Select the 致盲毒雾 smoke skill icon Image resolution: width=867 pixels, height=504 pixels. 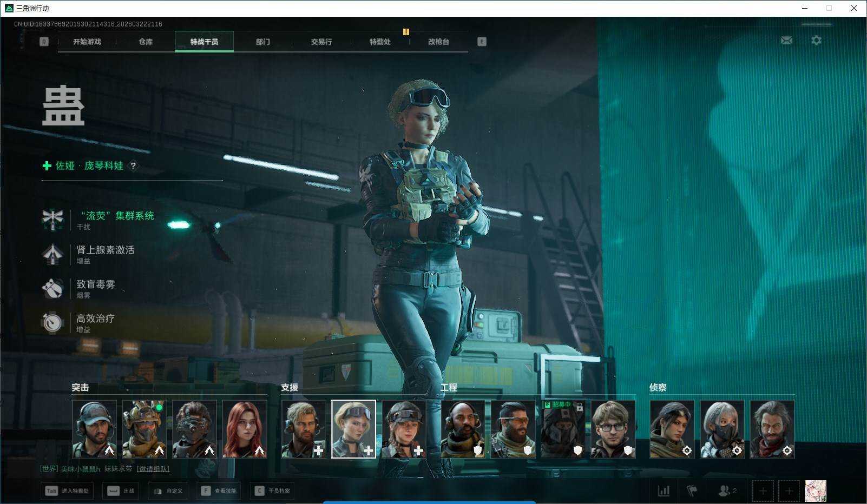click(x=53, y=288)
